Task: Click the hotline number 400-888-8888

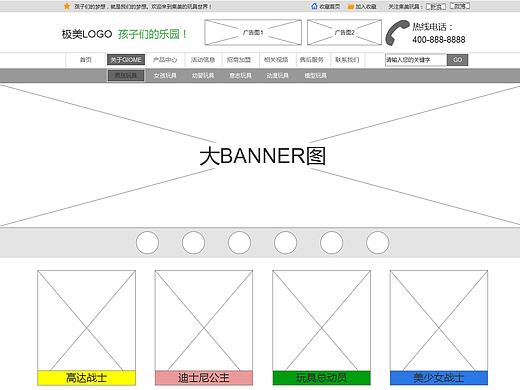Action: pyautogui.click(x=439, y=40)
